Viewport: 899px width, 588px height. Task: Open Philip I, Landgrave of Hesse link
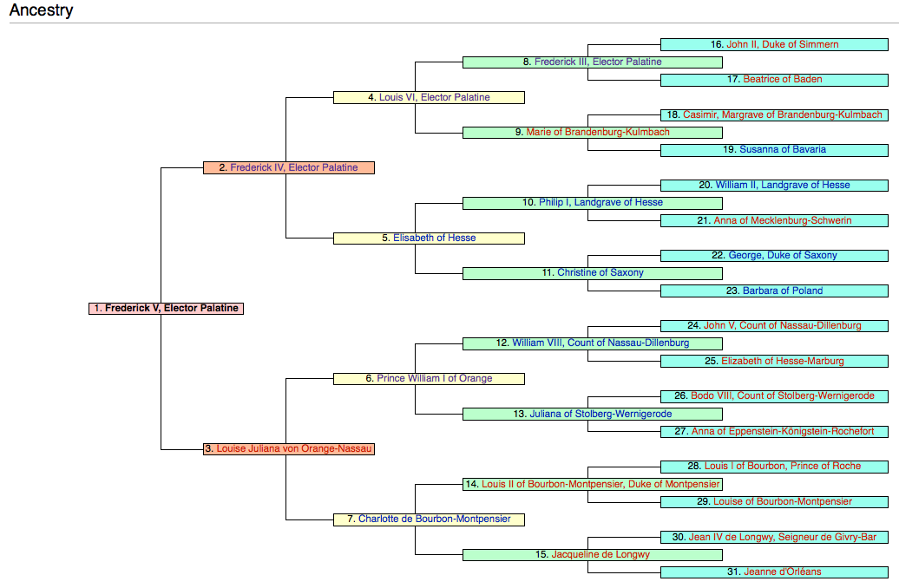[x=600, y=202]
